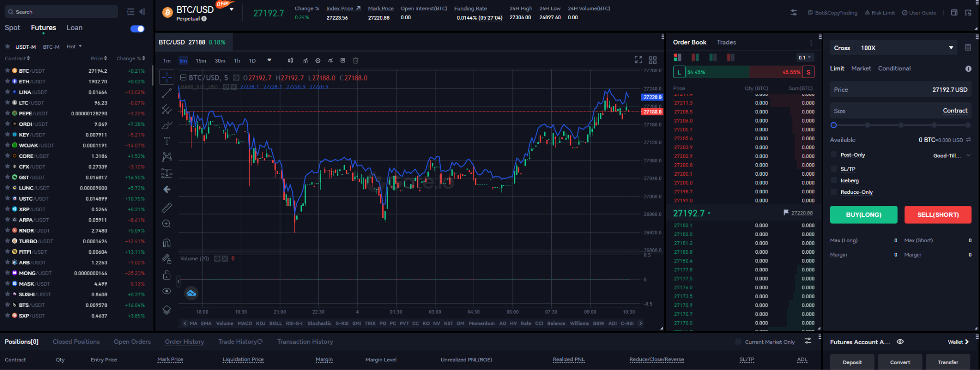Image resolution: width=980 pixels, height=370 pixels.
Task: Click the Price input field
Action: click(901, 90)
